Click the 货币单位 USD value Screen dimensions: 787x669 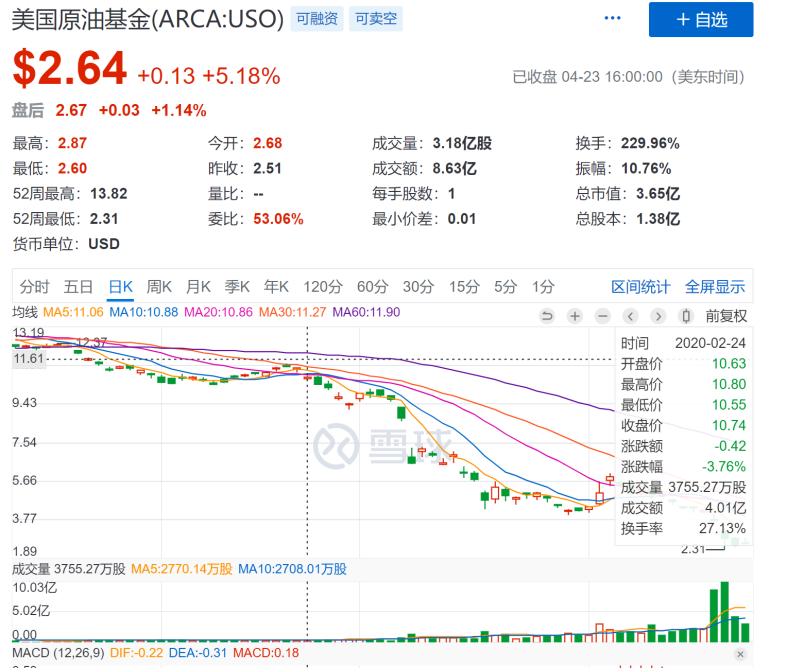(x=104, y=244)
